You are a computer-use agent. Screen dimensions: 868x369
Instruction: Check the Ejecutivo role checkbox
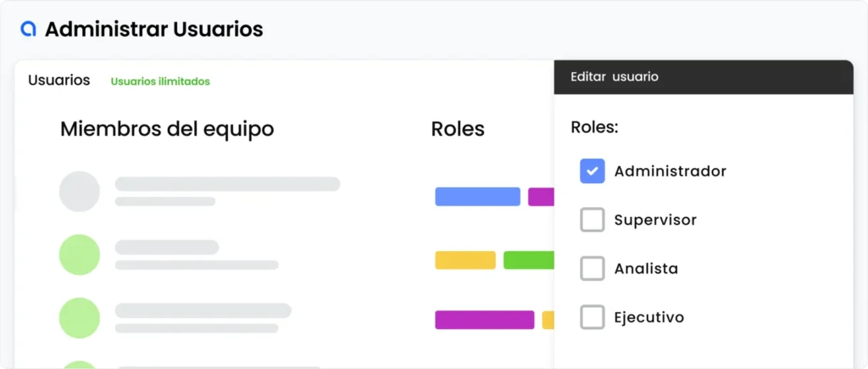pos(592,317)
